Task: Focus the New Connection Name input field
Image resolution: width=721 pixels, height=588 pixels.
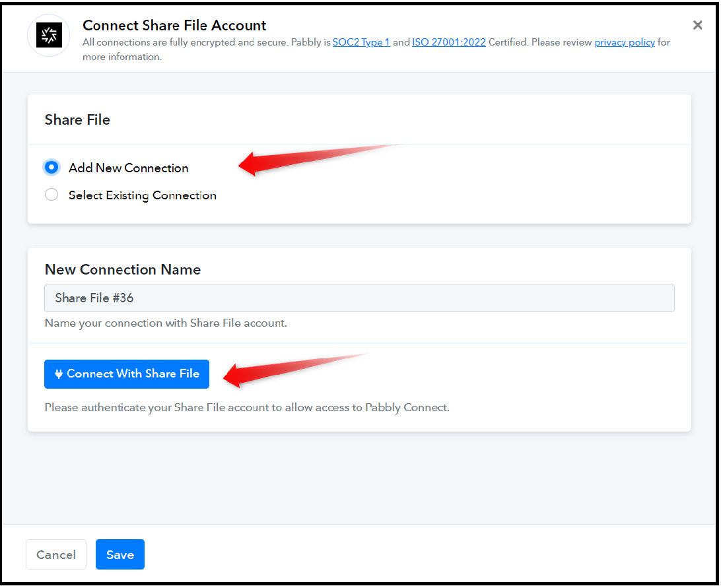Action: pos(359,298)
